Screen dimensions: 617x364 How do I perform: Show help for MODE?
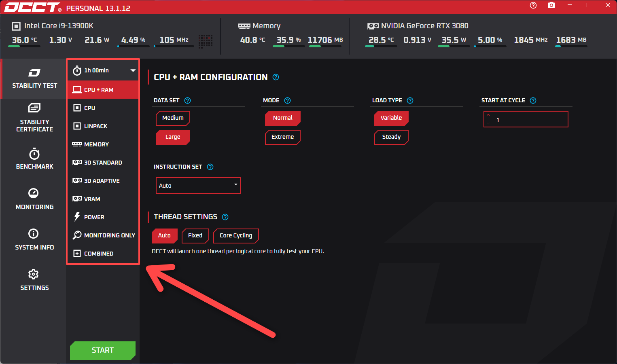(288, 100)
